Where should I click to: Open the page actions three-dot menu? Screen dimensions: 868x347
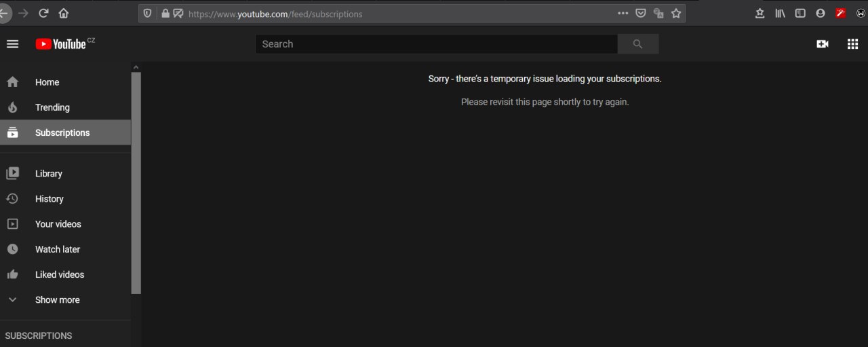point(623,14)
